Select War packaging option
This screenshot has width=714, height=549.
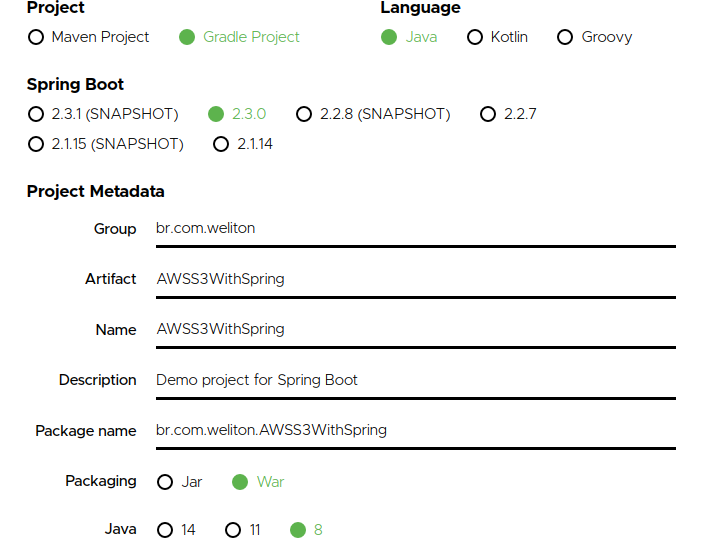(x=240, y=482)
